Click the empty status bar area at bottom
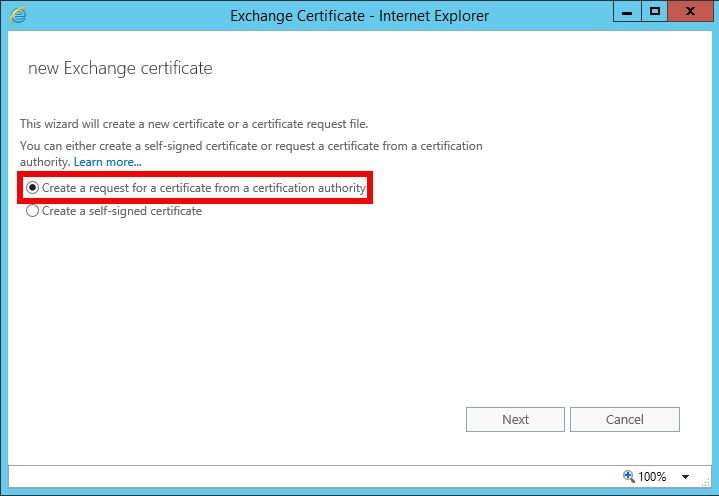Image resolution: width=719 pixels, height=496 pixels. (x=300, y=476)
